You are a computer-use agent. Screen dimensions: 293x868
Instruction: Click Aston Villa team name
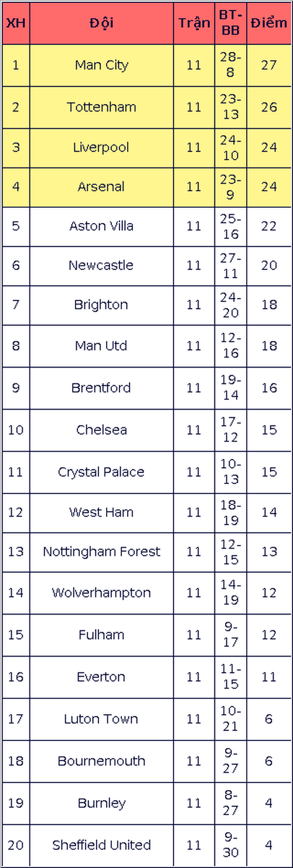tap(101, 226)
